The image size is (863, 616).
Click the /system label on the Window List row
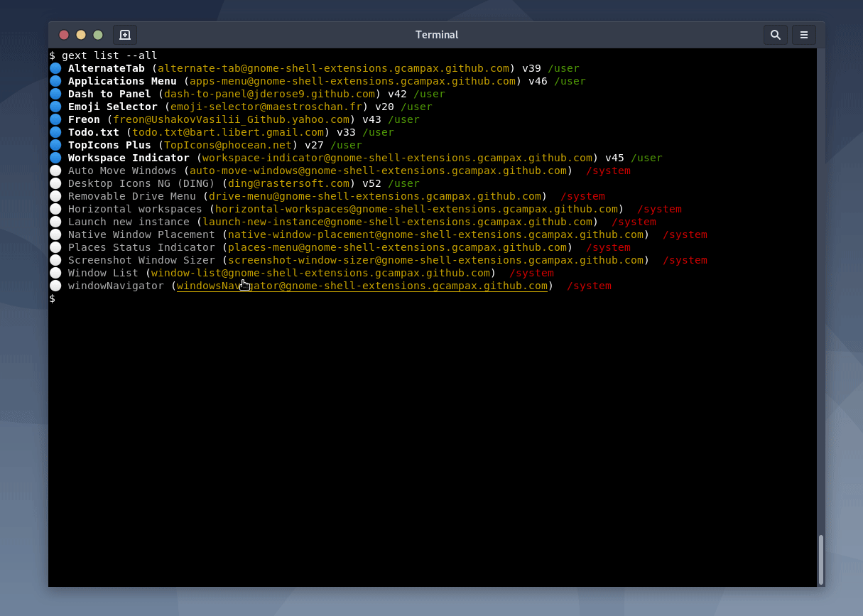pos(532,273)
